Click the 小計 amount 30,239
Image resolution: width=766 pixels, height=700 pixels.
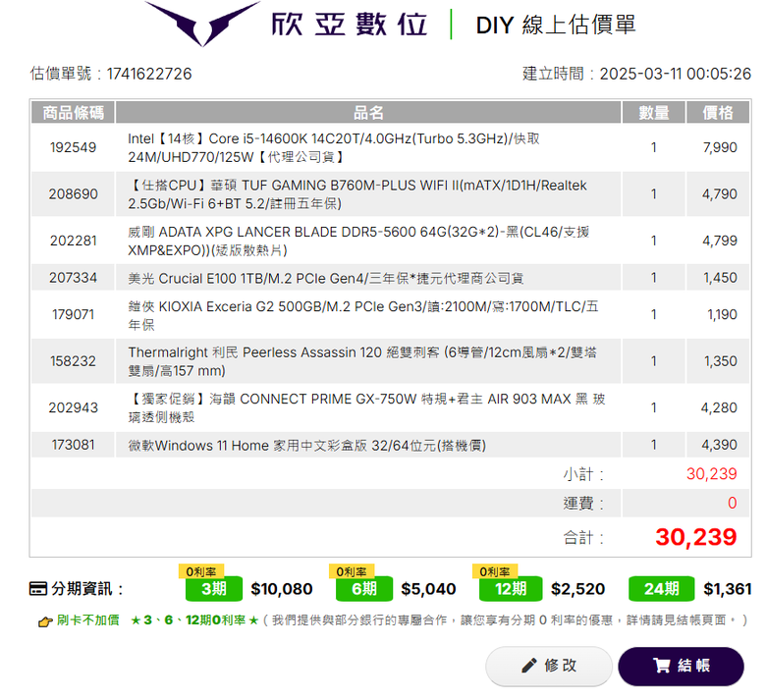point(711,474)
